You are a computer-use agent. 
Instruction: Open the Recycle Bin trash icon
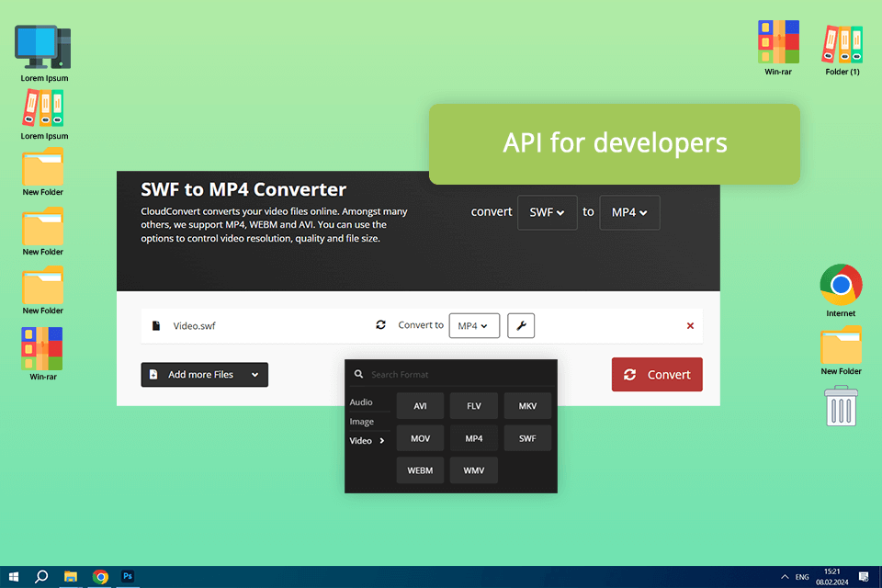pyautogui.click(x=841, y=406)
